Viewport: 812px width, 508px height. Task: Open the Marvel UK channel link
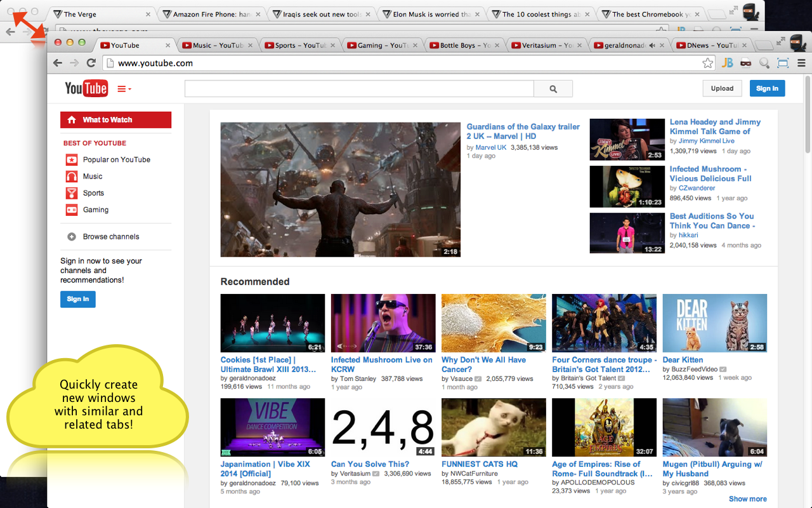pos(491,147)
